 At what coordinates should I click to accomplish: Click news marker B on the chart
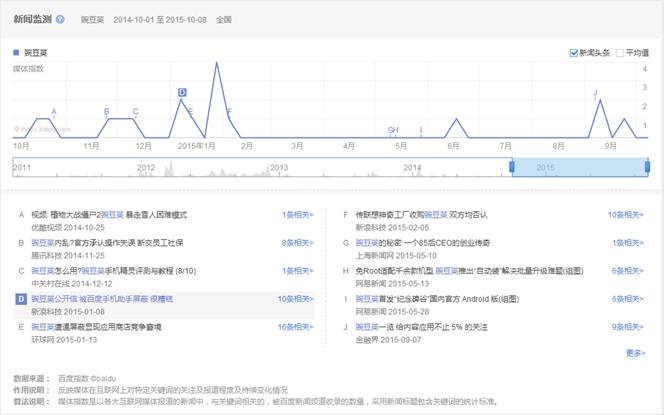tap(107, 112)
